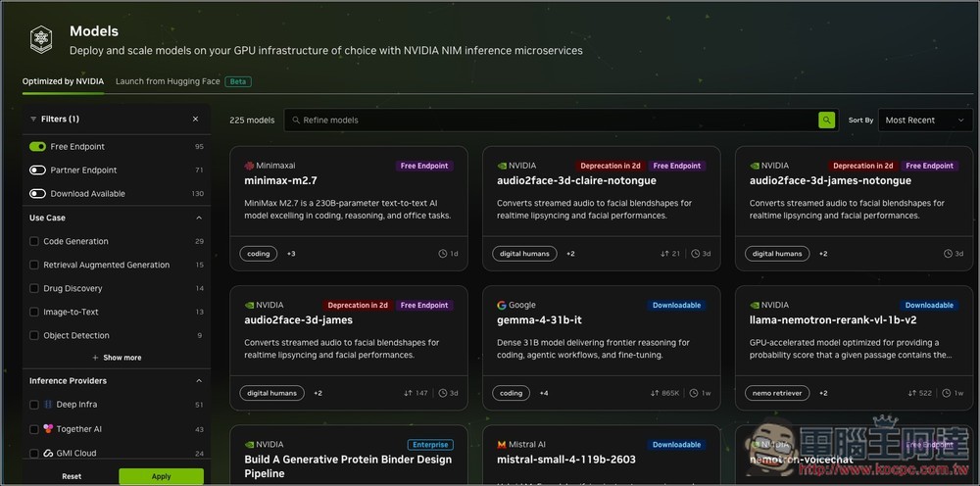Check the Together AI checkbox
This screenshot has width=980, height=486.
[34, 428]
